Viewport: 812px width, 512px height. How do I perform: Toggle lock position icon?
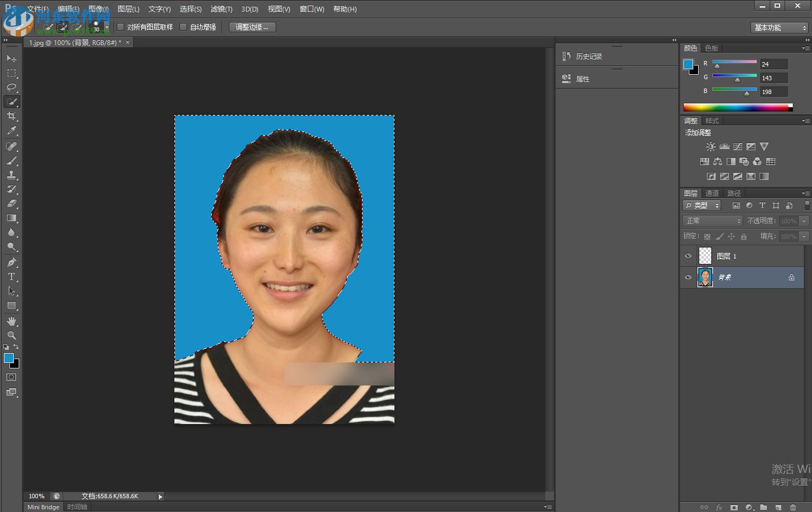(731, 236)
